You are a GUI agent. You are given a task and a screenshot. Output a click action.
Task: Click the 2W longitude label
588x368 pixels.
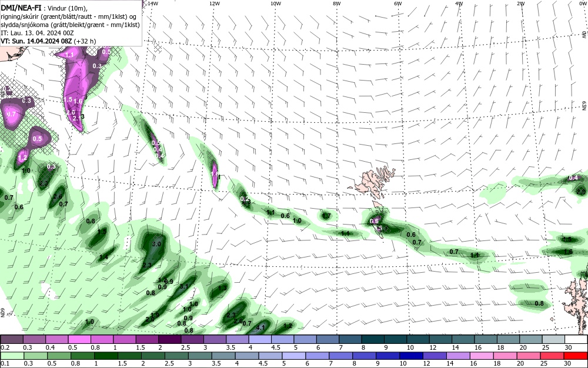pyautogui.click(x=520, y=4)
